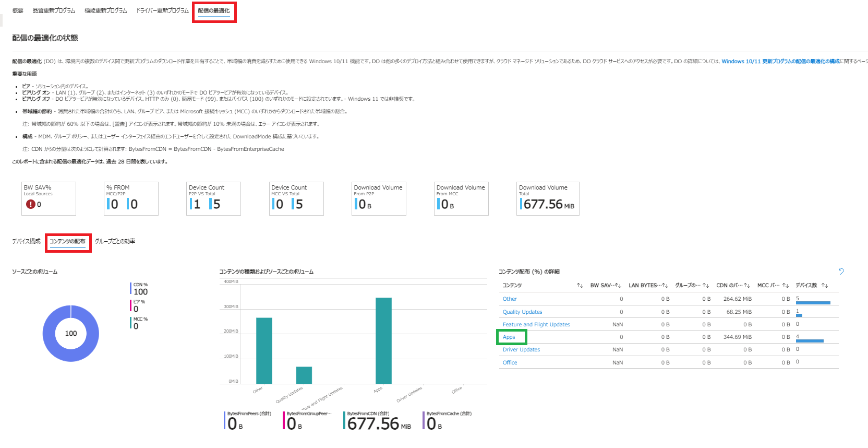Click the BytesFromCDN (合計) 677.56 MiB value

377,421
